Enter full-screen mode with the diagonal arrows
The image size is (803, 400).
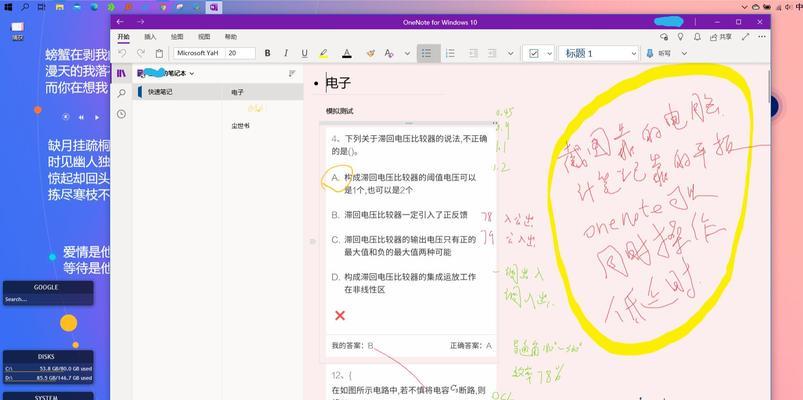click(746, 37)
